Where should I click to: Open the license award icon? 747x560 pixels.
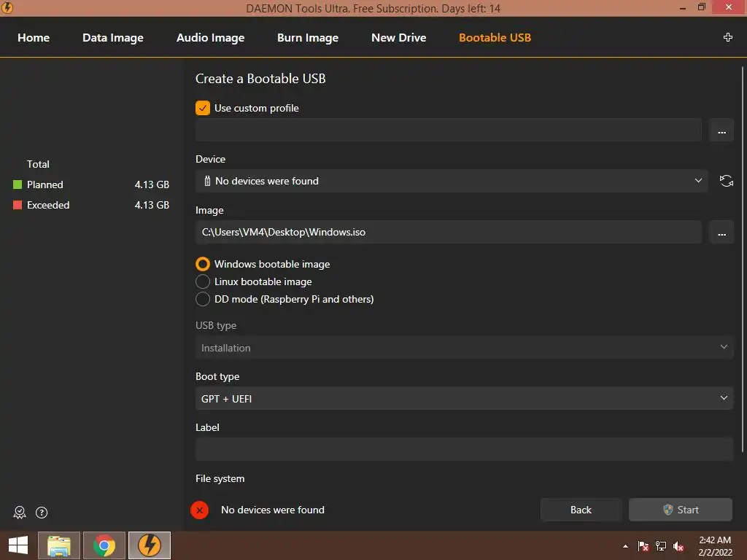20,513
